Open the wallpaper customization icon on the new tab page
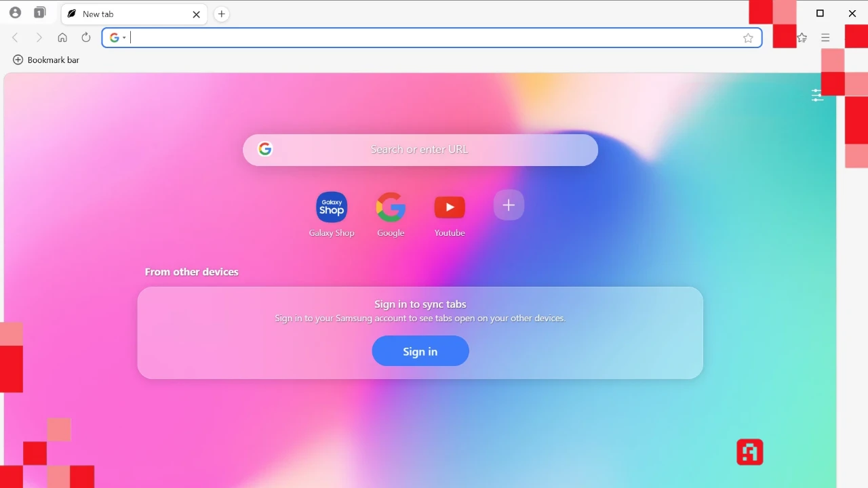The height and width of the screenshot is (488, 868). (x=816, y=95)
